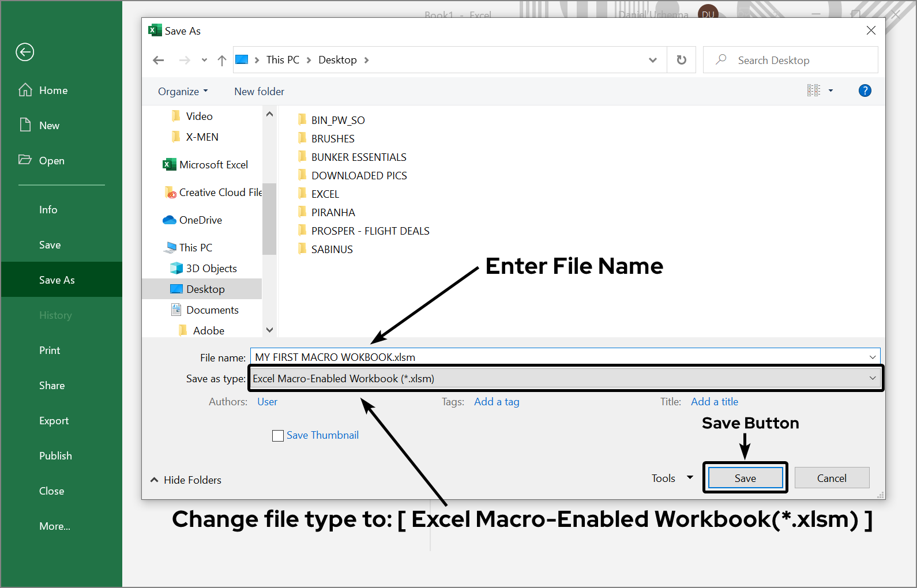The width and height of the screenshot is (917, 588).
Task: Open the Save as type dropdown
Action: [565, 379]
